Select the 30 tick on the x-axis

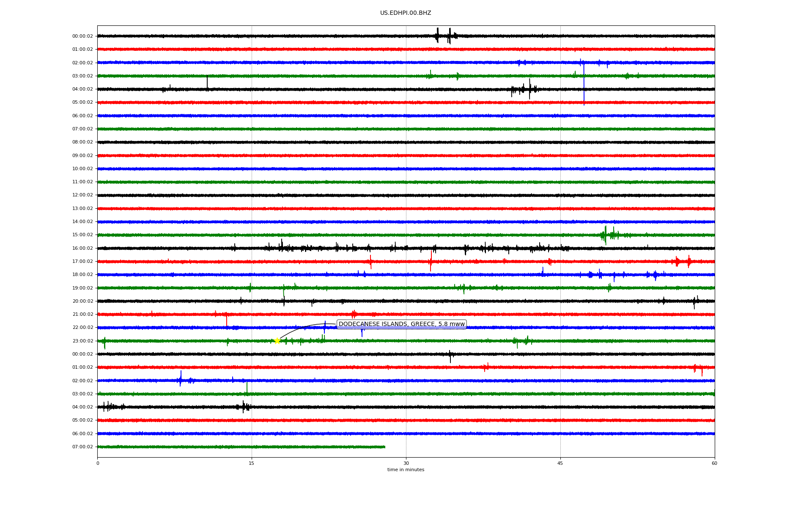pyautogui.click(x=406, y=463)
